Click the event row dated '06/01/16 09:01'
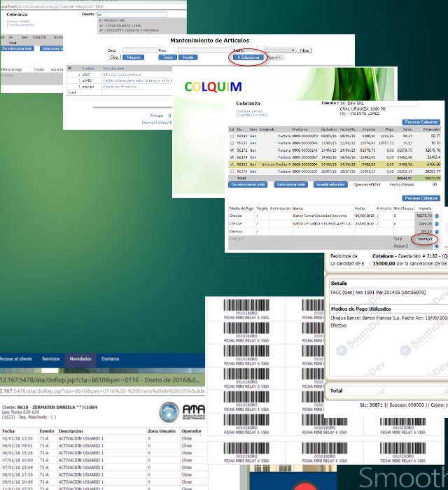448x490 pixels. tap(102, 446)
